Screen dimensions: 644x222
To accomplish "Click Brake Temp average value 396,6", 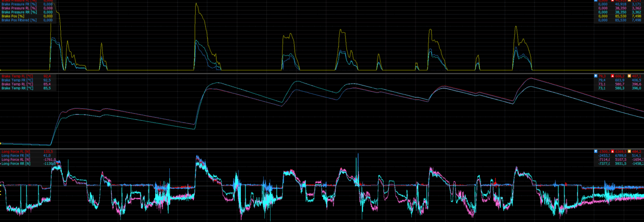I will (636, 85).
